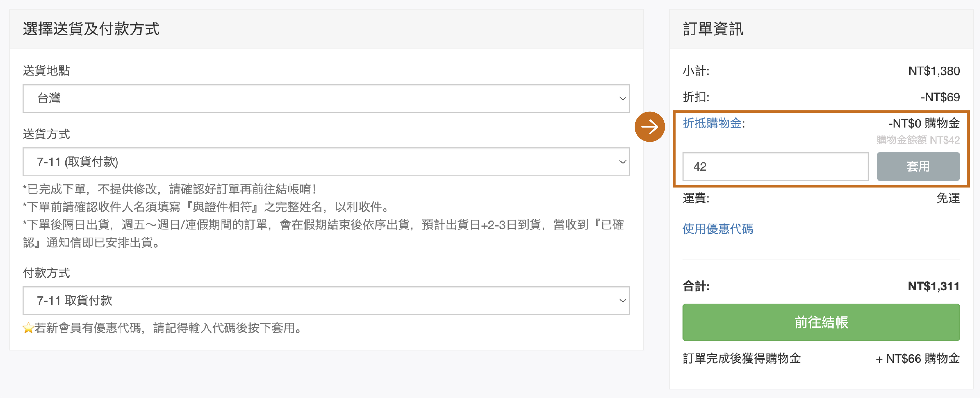
Task: Open the 送貨地點 dropdown showing 台灣
Action: pos(326,98)
